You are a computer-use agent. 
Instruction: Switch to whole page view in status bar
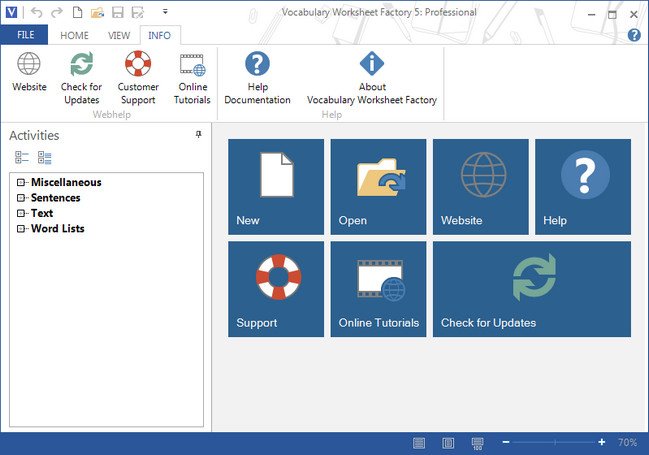448,443
